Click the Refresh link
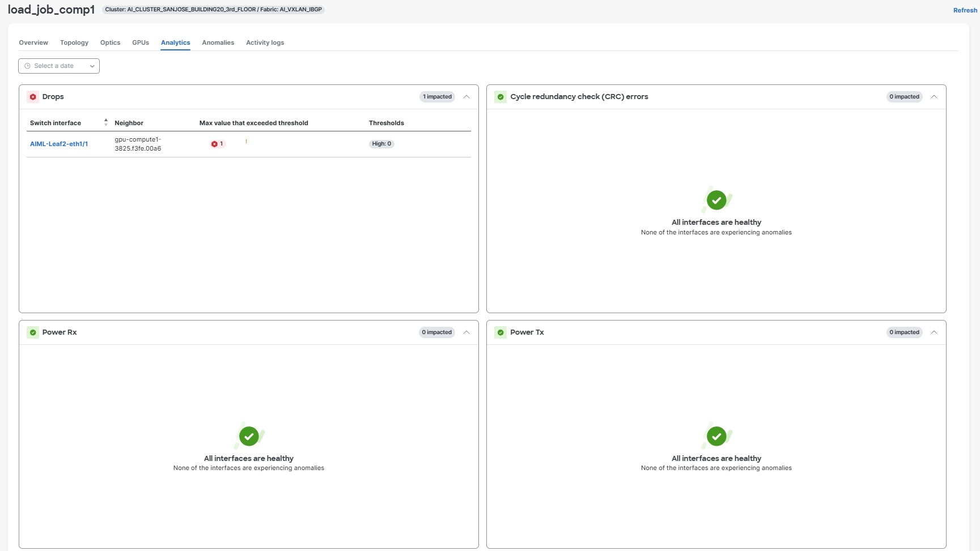The image size is (980, 551). 965,10
